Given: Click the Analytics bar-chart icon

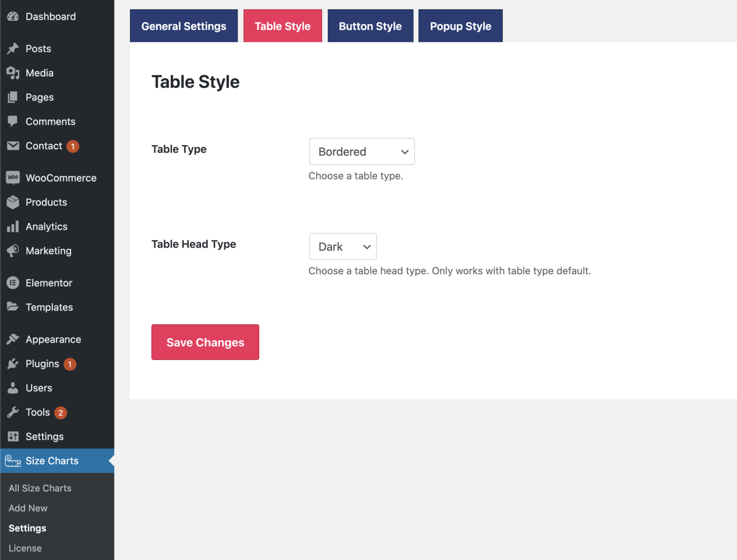Looking at the screenshot, I should click(13, 226).
